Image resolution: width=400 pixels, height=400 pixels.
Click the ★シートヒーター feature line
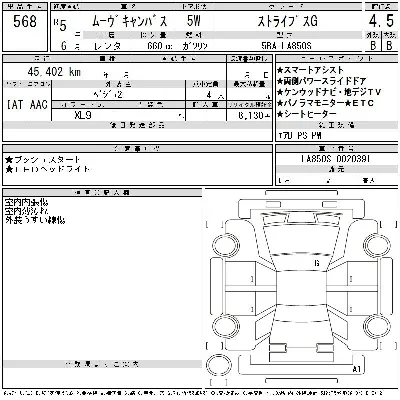pos(307,114)
